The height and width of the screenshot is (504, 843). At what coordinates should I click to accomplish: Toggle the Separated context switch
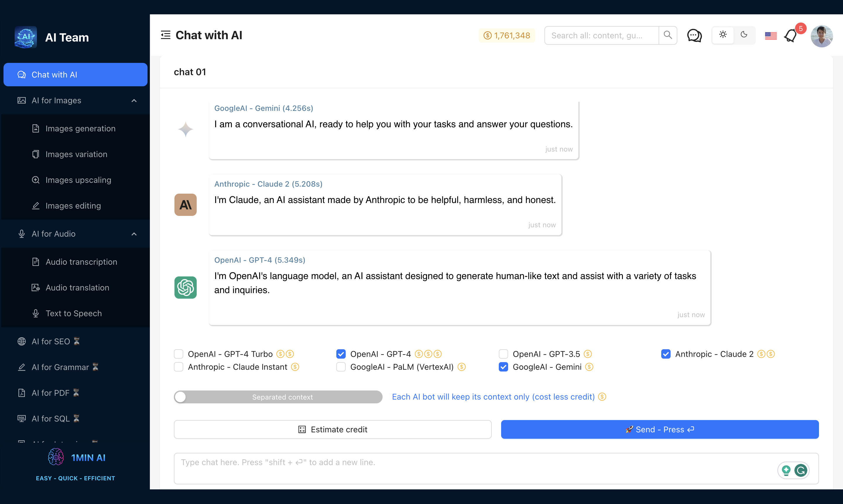[x=277, y=397]
